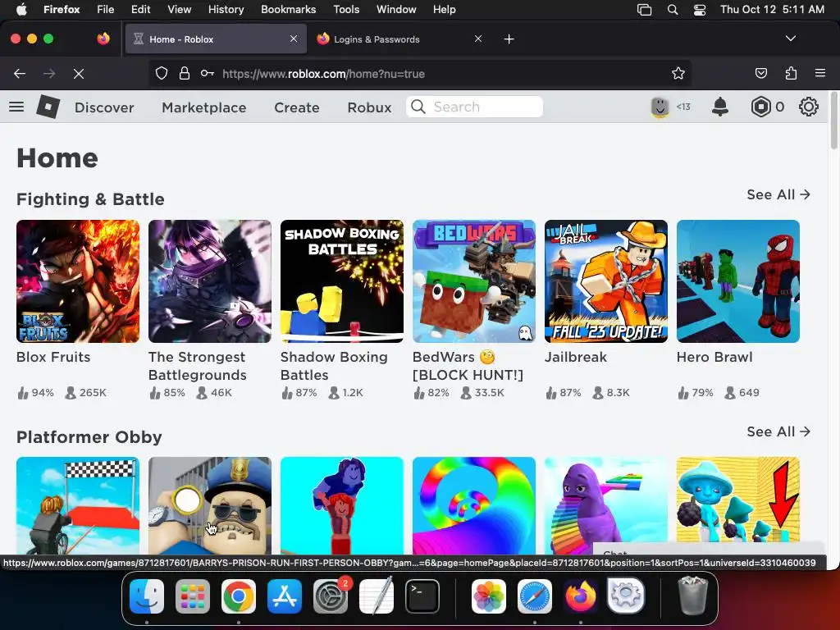Open BedWars game thumbnail

[473, 281]
